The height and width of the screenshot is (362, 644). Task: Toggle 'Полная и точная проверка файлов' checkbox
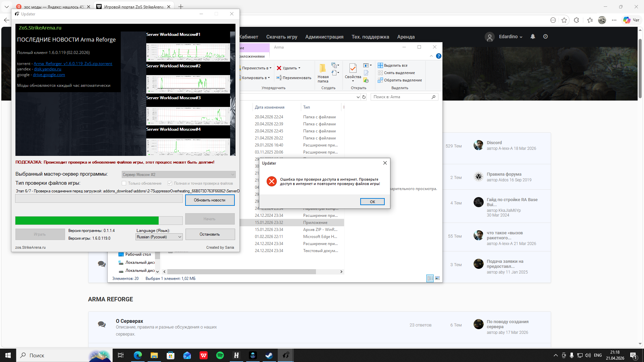point(170,183)
